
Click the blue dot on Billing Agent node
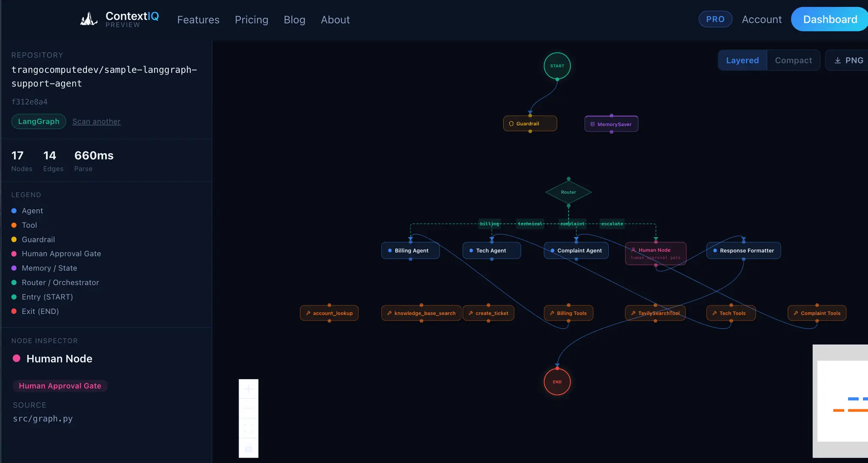click(x=390, y=250)
